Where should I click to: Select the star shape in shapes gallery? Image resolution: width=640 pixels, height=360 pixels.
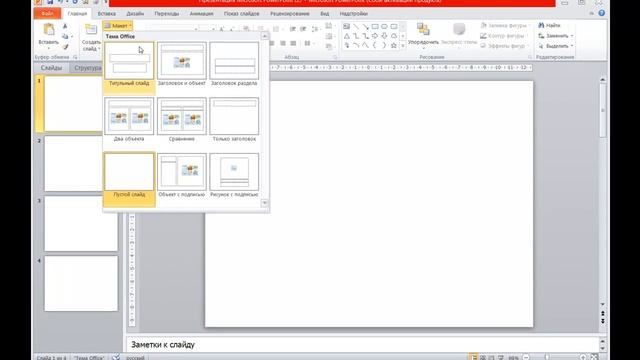(393, 46)
